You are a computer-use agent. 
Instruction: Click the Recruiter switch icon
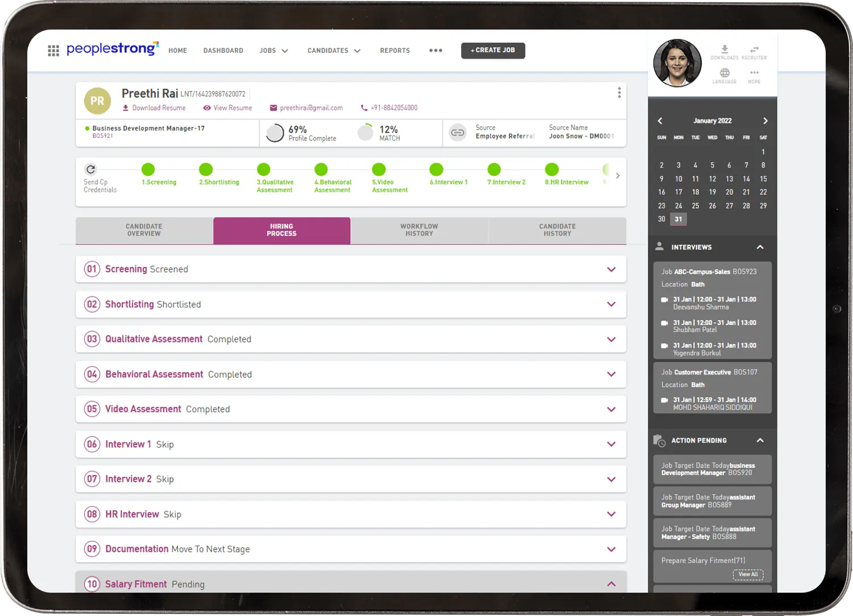pos(754,49)
